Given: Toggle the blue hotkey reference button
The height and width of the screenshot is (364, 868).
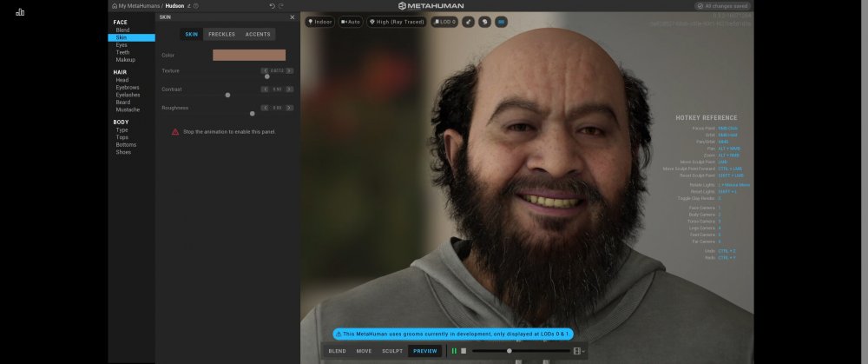Looking at the screenshot, I should point(501,21).
